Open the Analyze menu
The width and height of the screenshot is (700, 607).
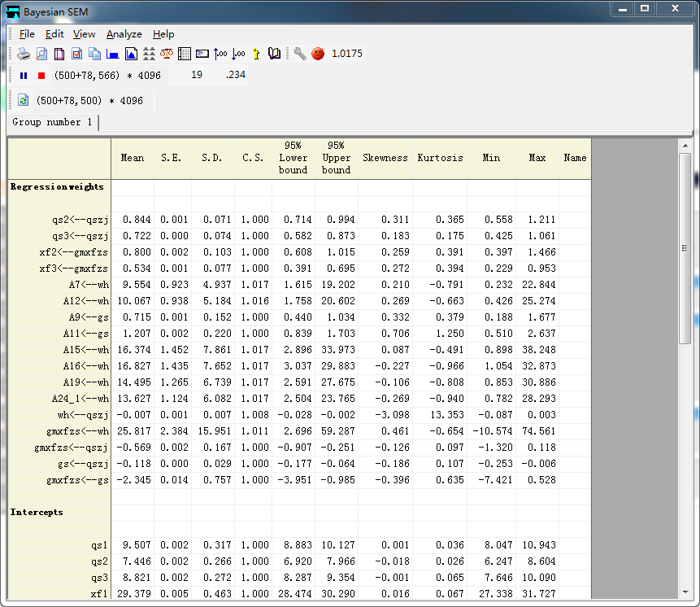124,34
